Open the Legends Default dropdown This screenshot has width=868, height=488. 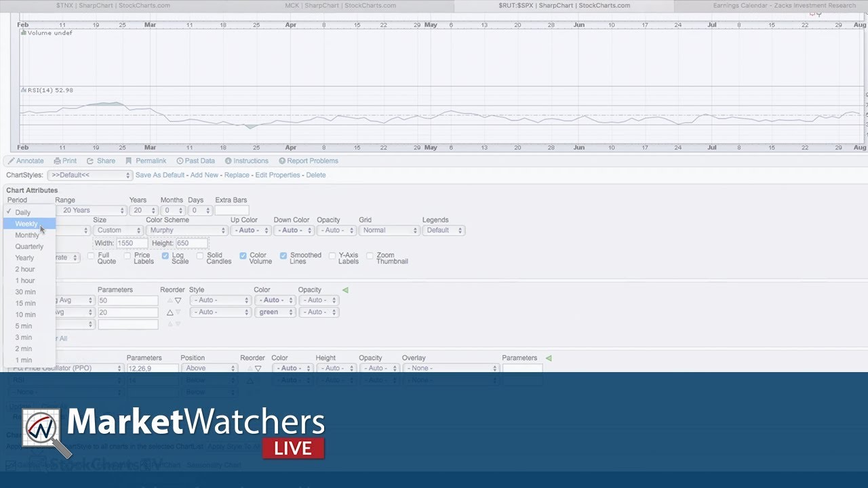coord(443,230)
